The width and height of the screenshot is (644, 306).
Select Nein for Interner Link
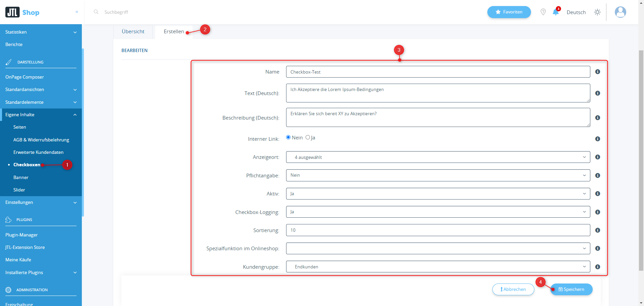pyautogui.click(x=288, y=137)
